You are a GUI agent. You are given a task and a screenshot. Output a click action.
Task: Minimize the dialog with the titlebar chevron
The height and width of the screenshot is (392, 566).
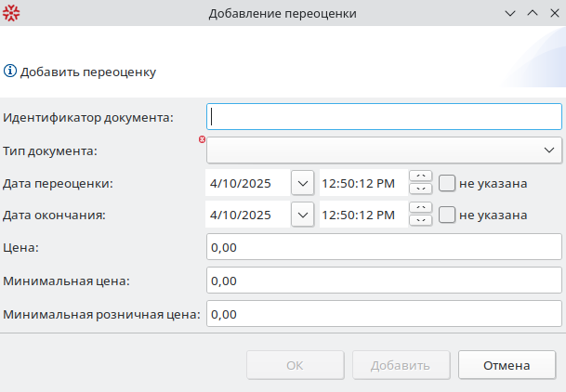[510, 14]
